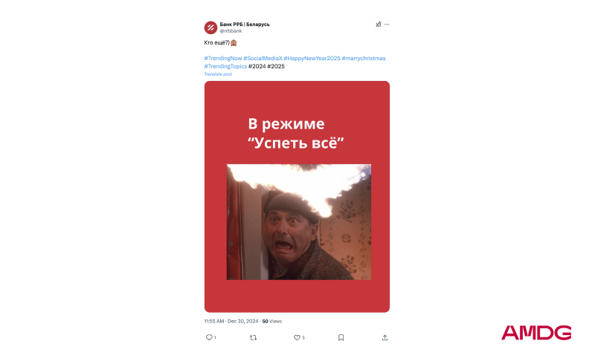
Task: Follow the #TrendingNow hashtag
Action: click(x=223, y=59)
